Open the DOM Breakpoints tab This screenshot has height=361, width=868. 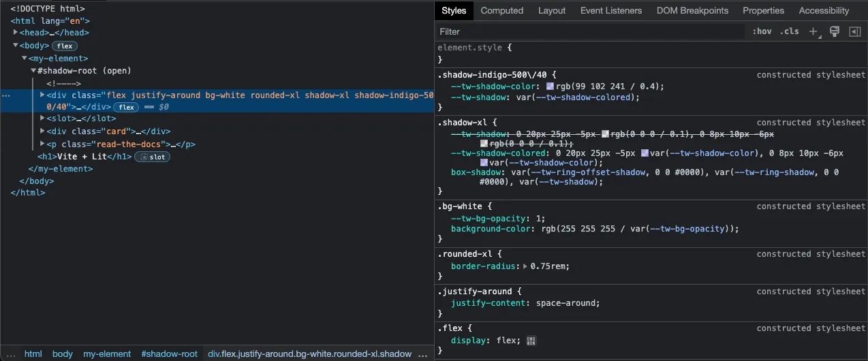click(692, 10)
